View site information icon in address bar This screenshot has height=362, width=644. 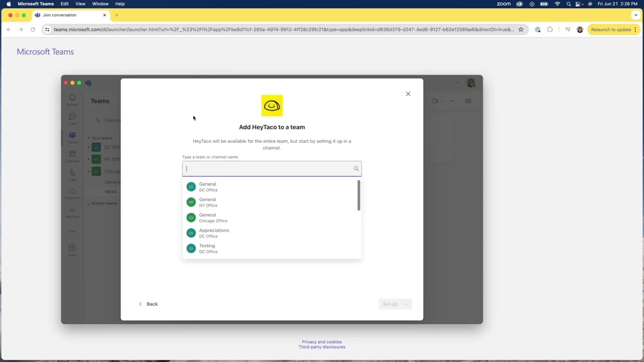47,30
